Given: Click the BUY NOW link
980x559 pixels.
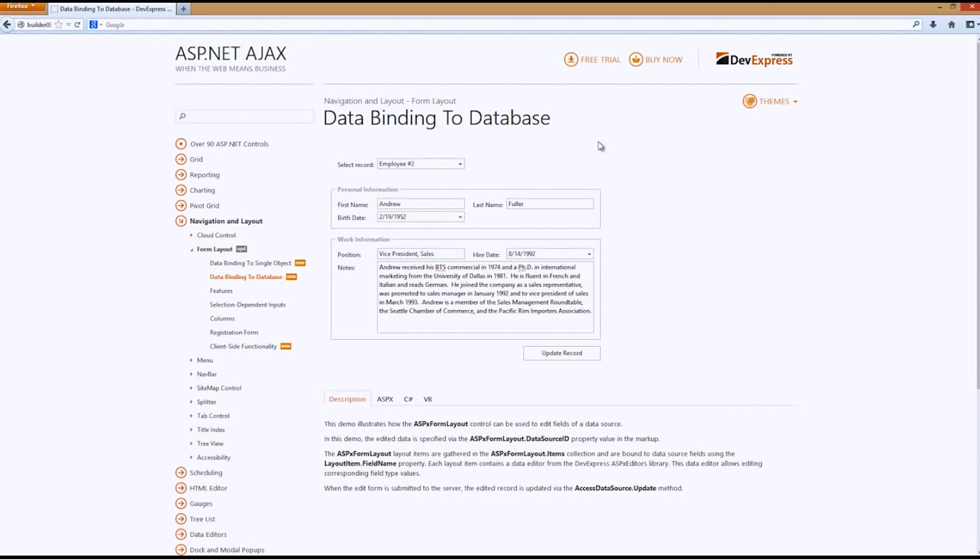Looking at the screenshot, I should (664, 60).
